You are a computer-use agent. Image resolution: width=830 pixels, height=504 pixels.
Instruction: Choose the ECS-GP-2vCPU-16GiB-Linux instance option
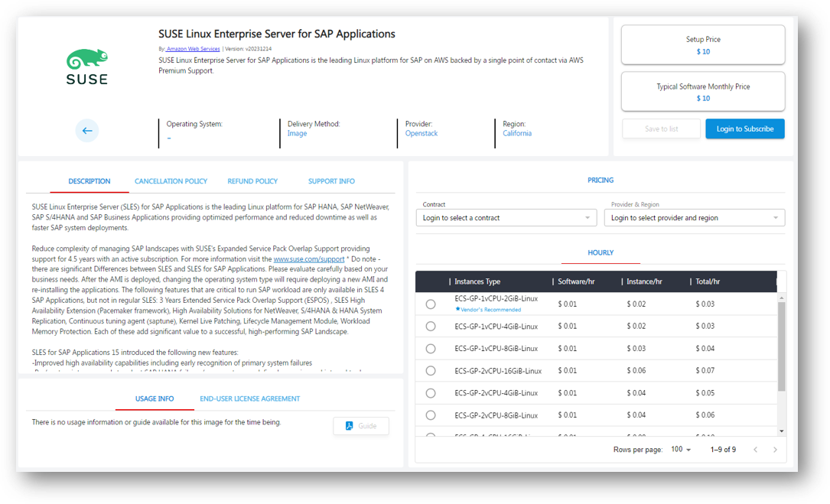click(431, 371)
